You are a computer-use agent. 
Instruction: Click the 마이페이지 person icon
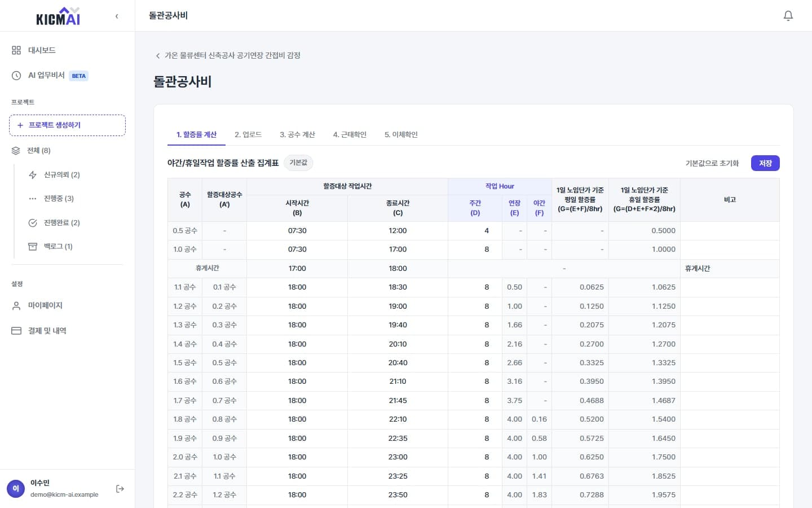pyautogui.click(x=16, y=305)
